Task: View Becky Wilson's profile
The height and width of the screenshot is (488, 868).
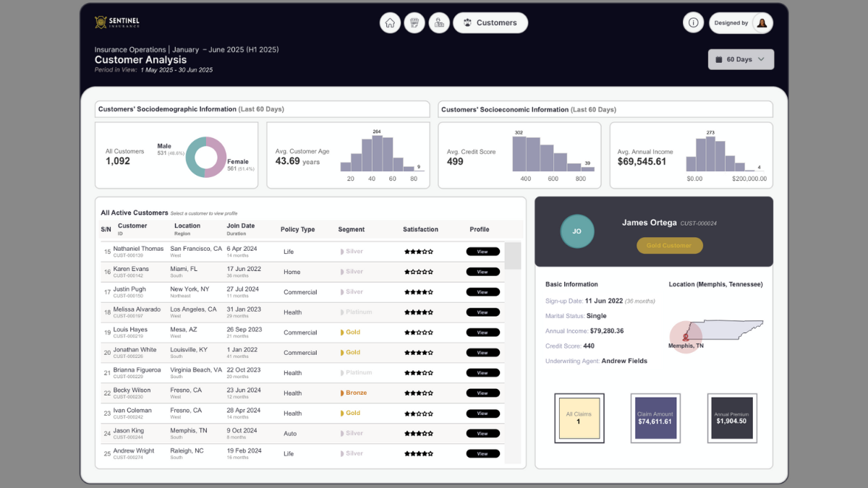Action: point(482,393)
